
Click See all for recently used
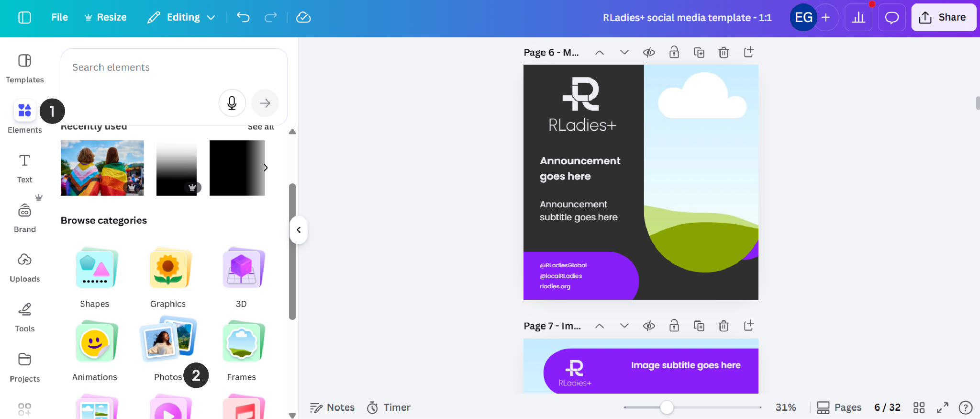pyautogui.click(x=261, y=127)
